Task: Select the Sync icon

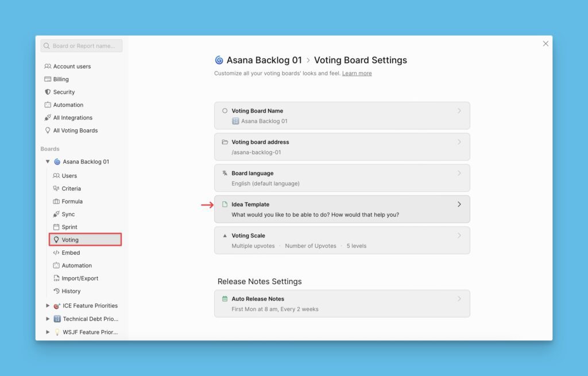Action: (x=57, y=214)
